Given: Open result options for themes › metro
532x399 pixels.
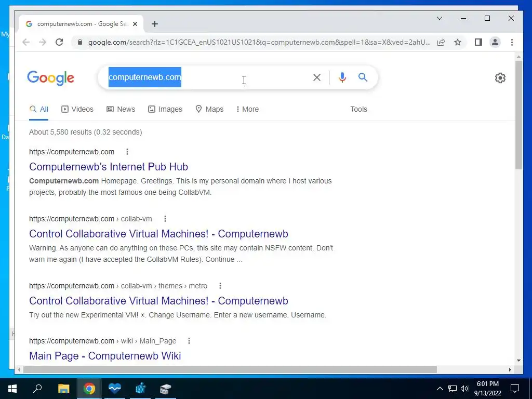Looking at the screenshot, I should (x=220, y=286).
